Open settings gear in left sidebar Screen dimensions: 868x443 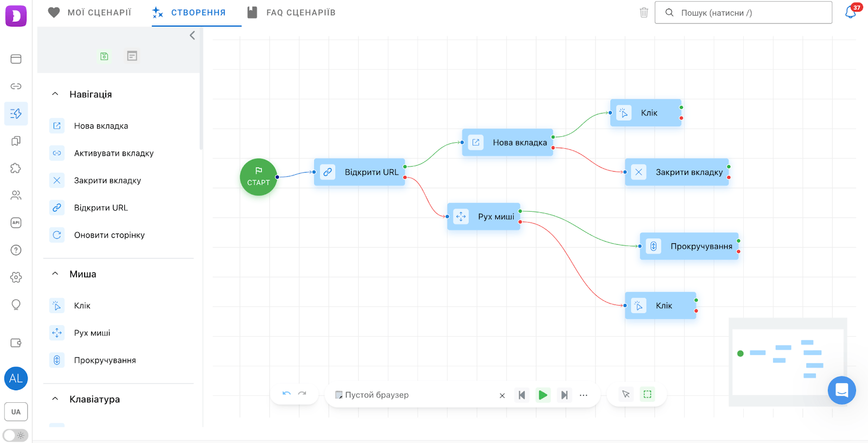[x=16, y=277]
